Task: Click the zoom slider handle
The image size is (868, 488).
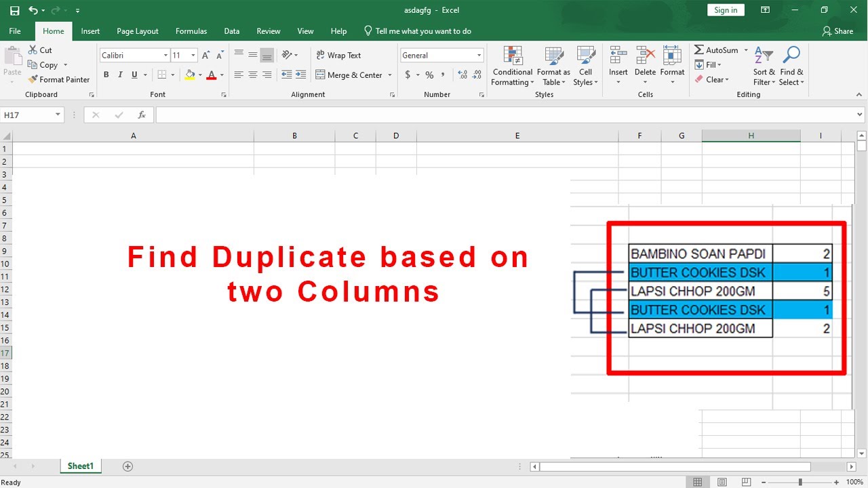Action: tap(800, 482)
